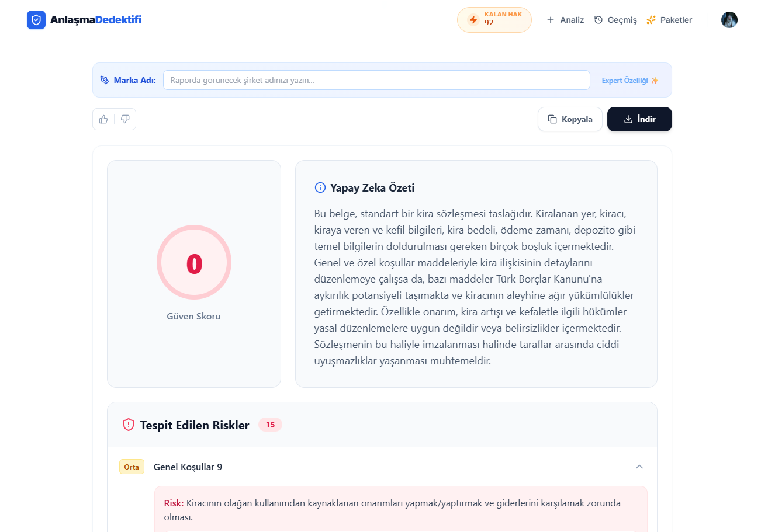Click the sparkle icon after Expert Özelliği
Image resolution: width=775 pixels, height=532 pixels.
tap(655, 80)
